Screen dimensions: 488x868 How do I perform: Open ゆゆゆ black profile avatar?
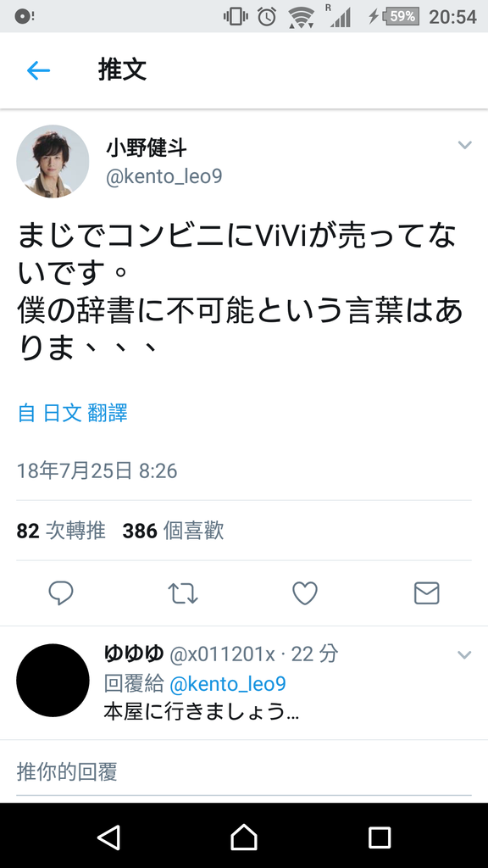click(x=53, y=681)
